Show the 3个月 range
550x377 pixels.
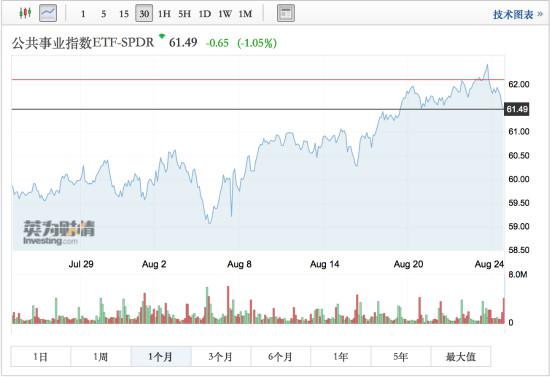(221, 357)
